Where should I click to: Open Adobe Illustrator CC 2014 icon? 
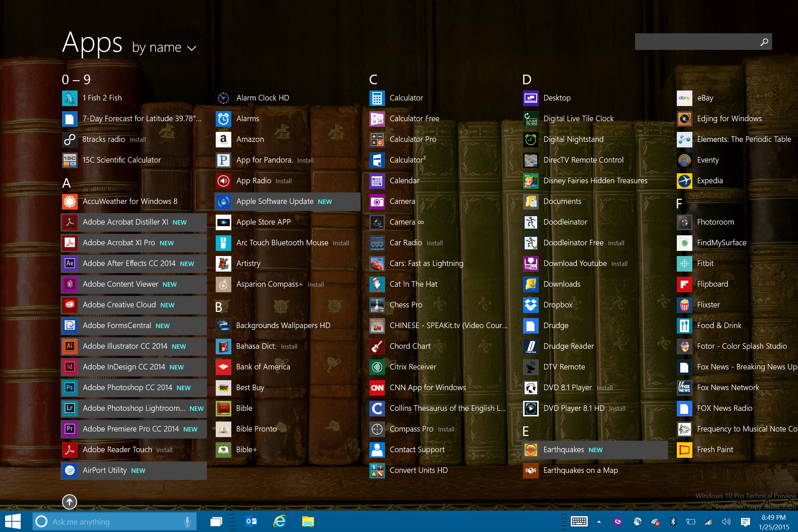tap(70, 346)
